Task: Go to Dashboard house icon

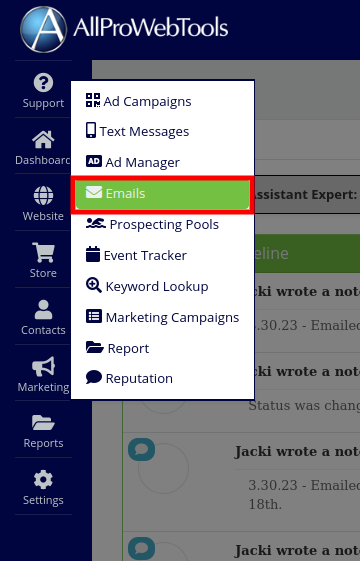Action: click(43, 140)
